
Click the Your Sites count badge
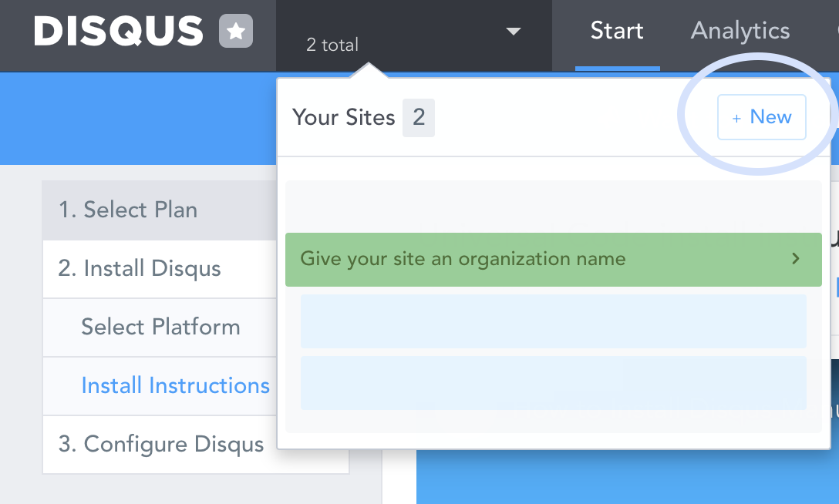pos(419,118)
